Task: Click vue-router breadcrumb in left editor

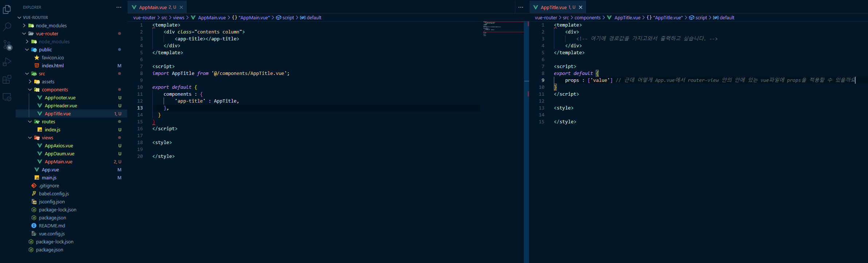Action: coord(144,17)
